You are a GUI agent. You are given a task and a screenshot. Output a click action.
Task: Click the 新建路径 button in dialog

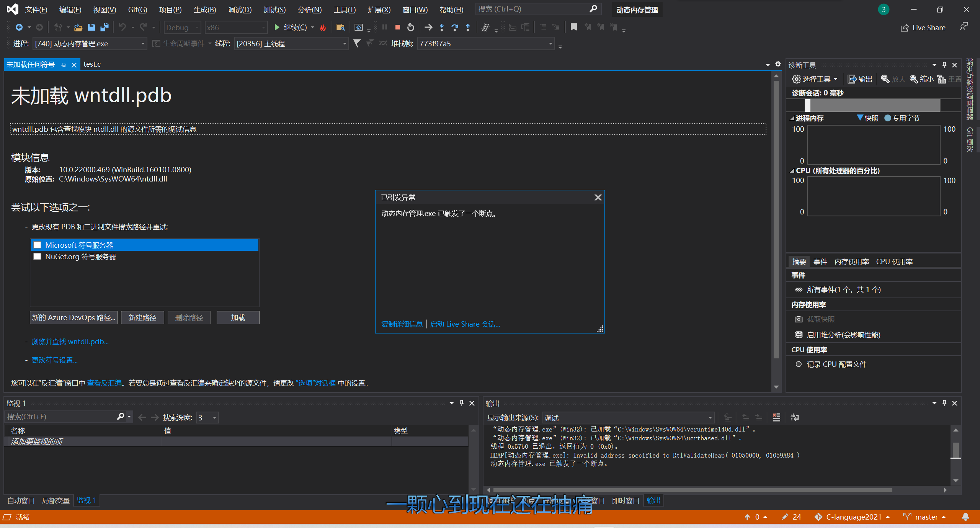142,318
